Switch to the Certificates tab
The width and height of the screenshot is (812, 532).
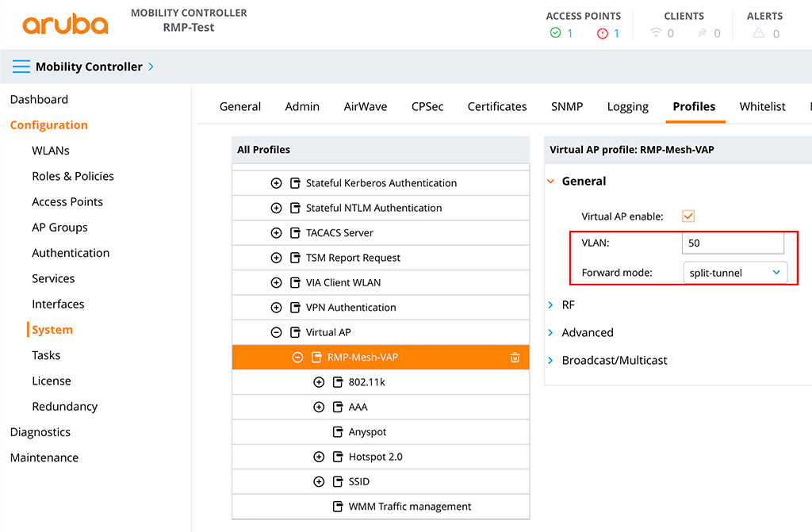(x=496, y=106)
